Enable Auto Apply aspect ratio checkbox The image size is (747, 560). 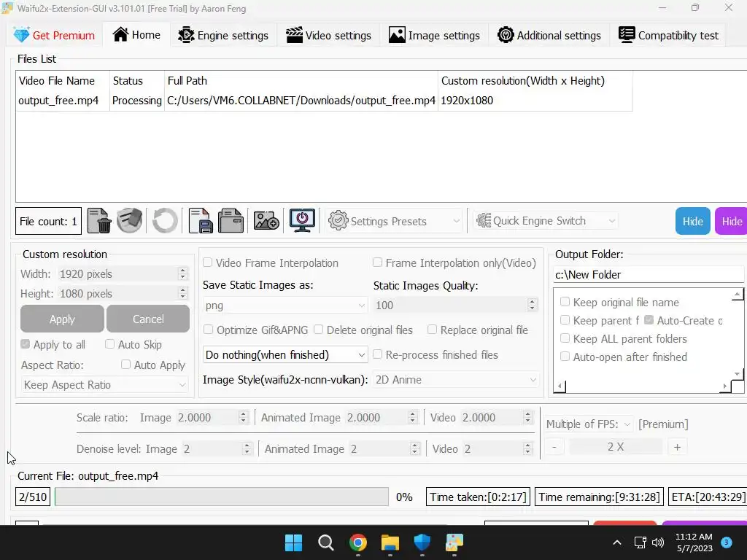pyautogui.click(x=125, y=365)
